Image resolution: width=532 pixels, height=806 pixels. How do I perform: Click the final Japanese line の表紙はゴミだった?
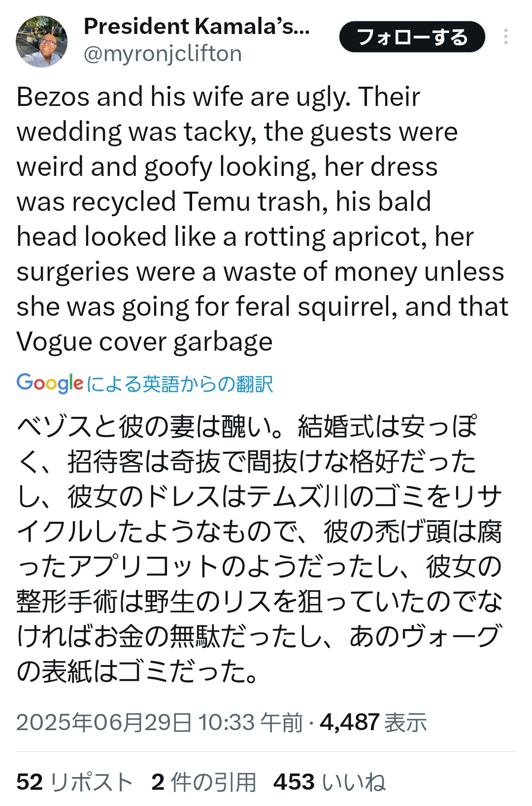pyautogui.click(x=137, y=672)
